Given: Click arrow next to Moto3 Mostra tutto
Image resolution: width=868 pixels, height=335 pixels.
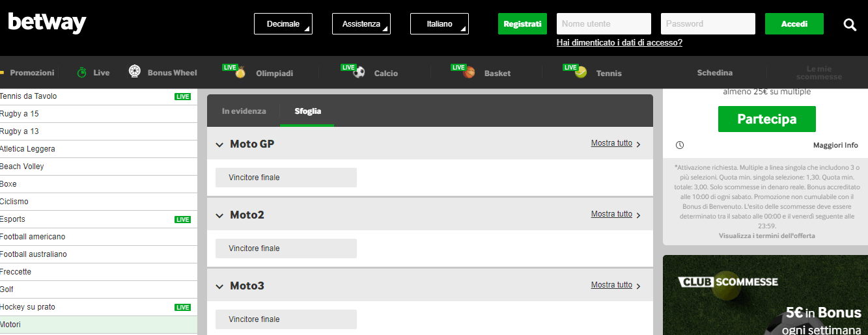Looking at the screenshot, I should coord(639,286).
